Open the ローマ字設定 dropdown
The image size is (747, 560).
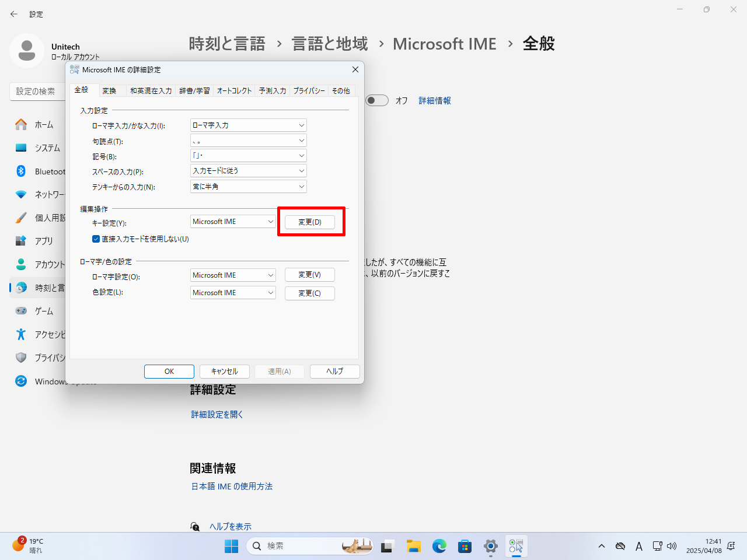(233, 275)
